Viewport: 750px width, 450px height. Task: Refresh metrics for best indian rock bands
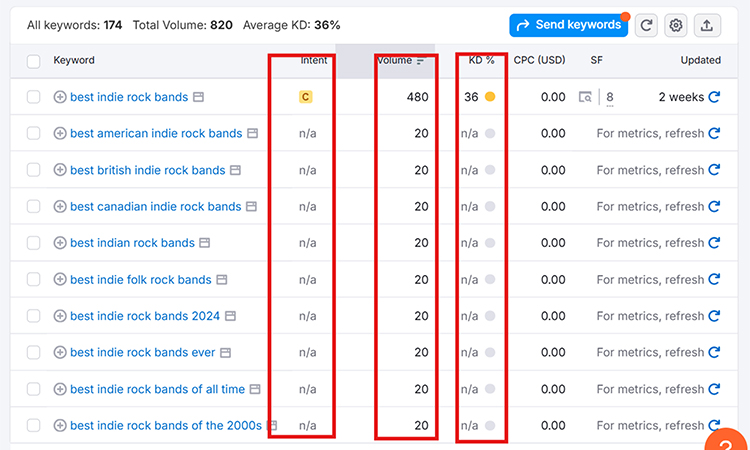click(x=714, y=243)
